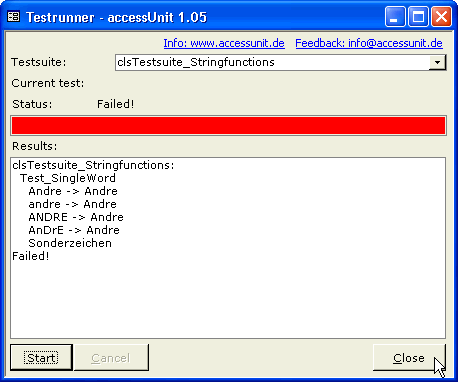This screenshot has width=458, height=382.
Task: Click the red test progress bar
Action: (x=229, y=125)
